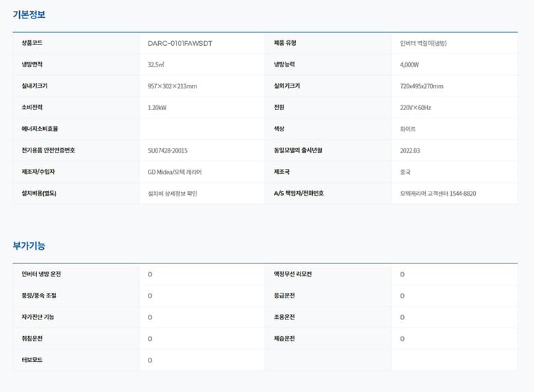Select the outdoor unit size 720x495x270mm
This screenshot has height=392, width=534.
422,86
